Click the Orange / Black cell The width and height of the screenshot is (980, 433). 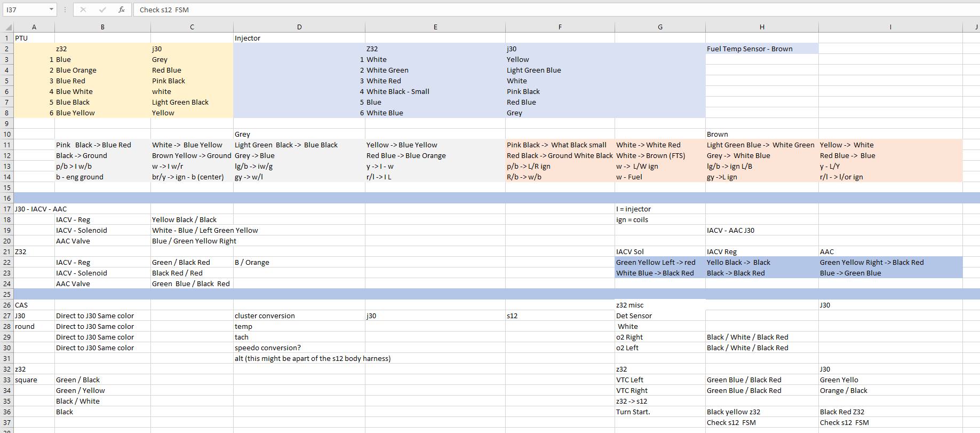(890, 390)
